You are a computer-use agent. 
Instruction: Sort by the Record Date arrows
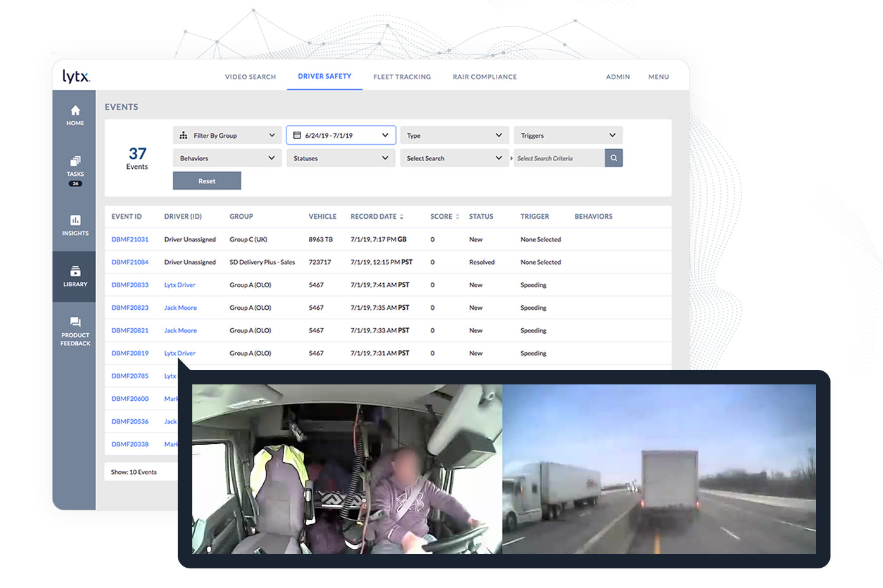[402, 217]
